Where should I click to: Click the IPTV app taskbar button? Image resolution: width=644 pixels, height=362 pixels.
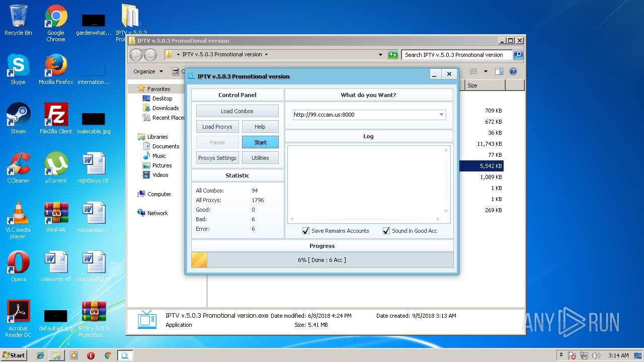click(125, 355)
